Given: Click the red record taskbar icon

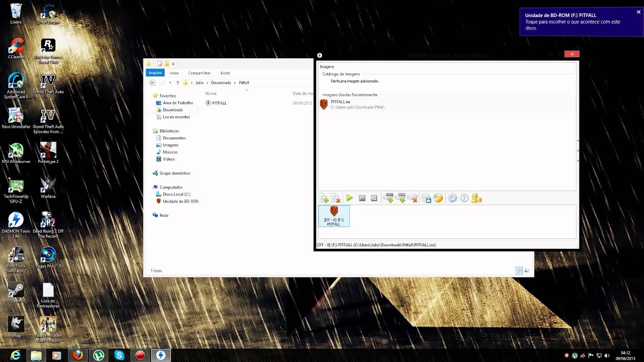Looking at the screenshot, I should coord(140,355).
